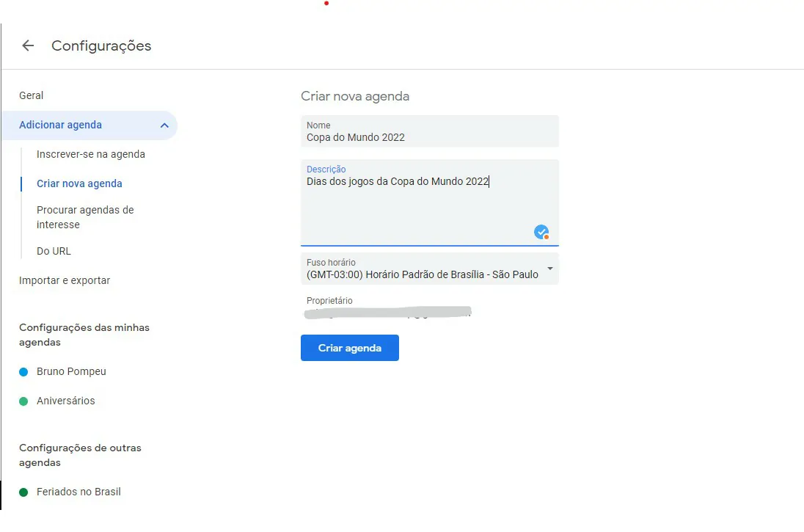
Task: Click the Nome field with Copa do Mundo 2022
Action: click(x=430, y=131)
